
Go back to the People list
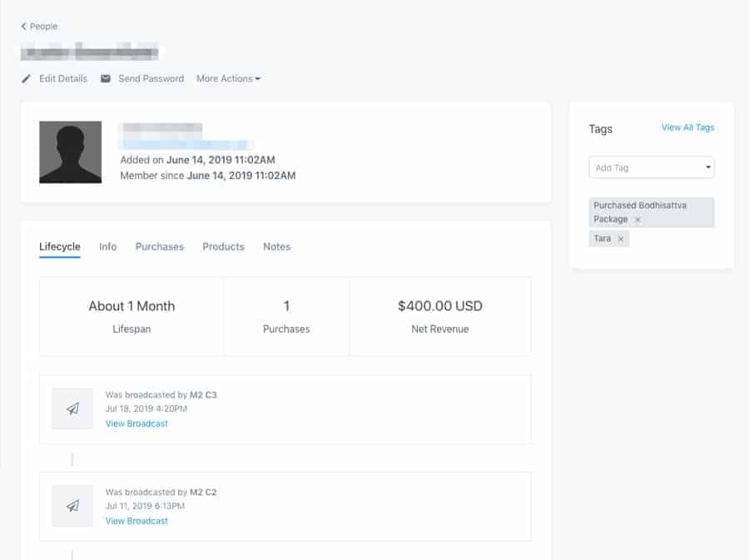click(39, 27)
